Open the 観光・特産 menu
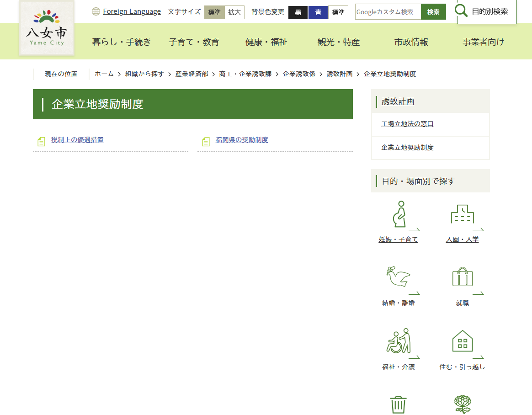Image resolution: width=532 pixels, height=415 pixels. (339, 42)
